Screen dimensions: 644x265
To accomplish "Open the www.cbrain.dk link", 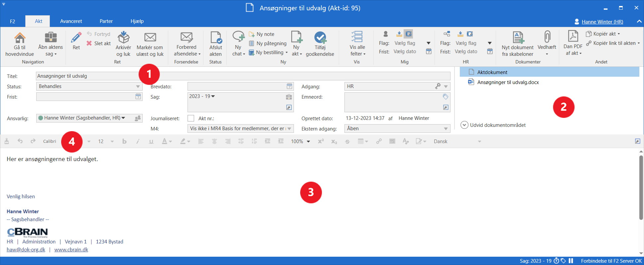I will click(71, 250).
